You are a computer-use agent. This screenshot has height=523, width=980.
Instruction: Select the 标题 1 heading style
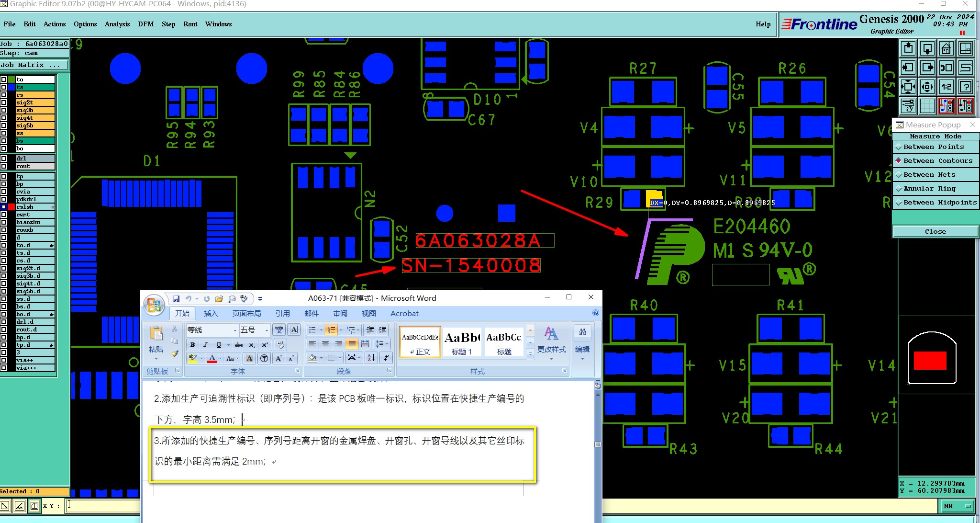462,343
